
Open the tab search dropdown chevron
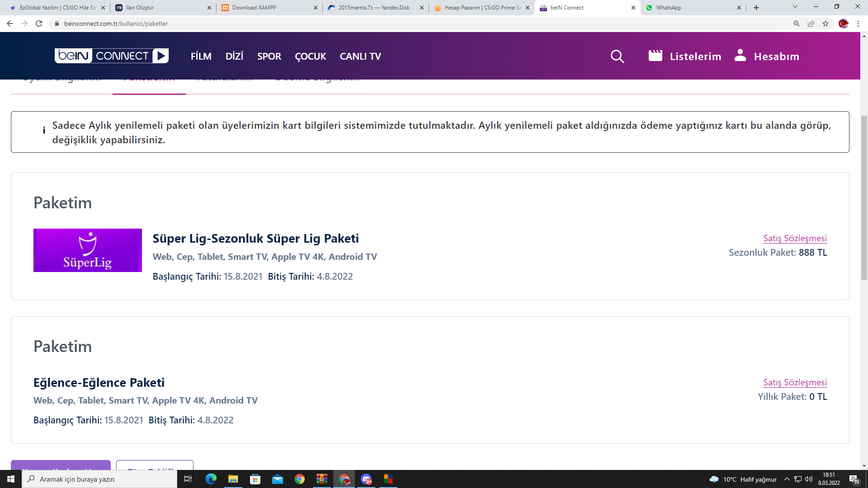(795, 6)
